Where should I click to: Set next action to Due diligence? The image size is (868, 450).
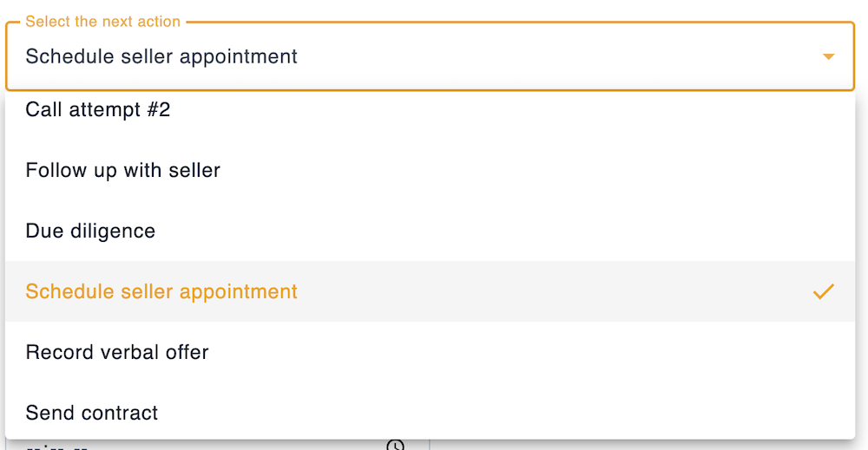pos(90,231)
